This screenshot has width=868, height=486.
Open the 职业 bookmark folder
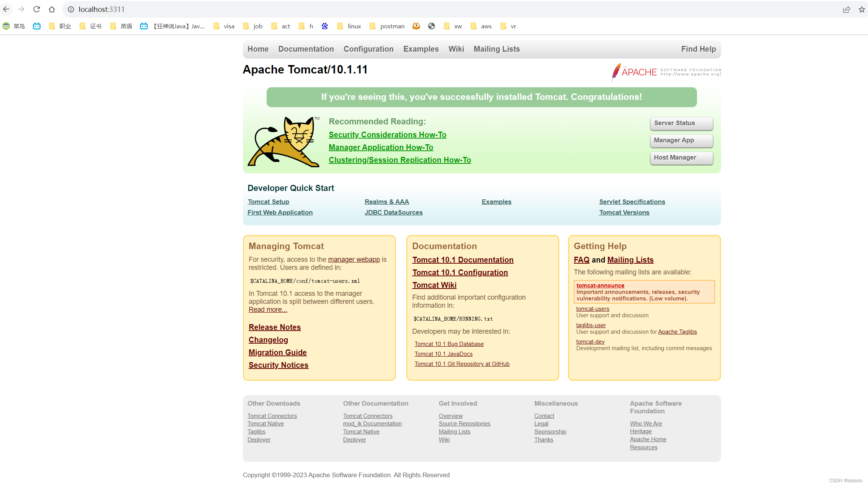(60, 26)
